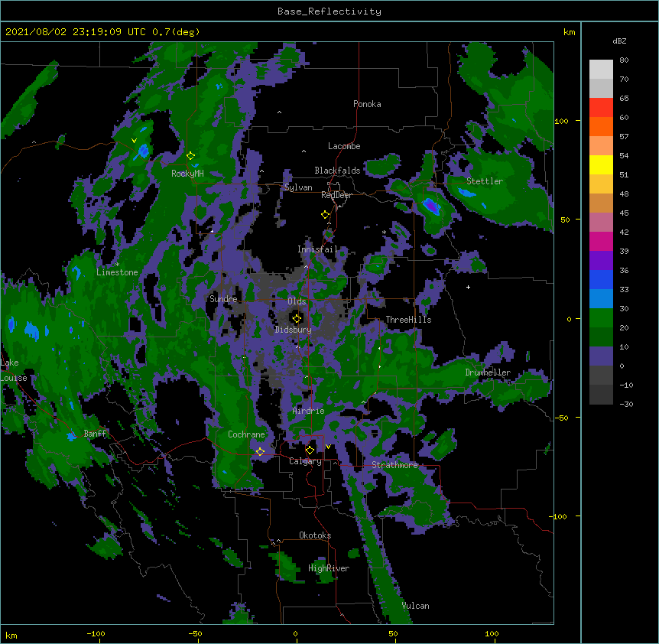
Task: Click the Base_Reflectivity title text
Action: tap(329, 11)
